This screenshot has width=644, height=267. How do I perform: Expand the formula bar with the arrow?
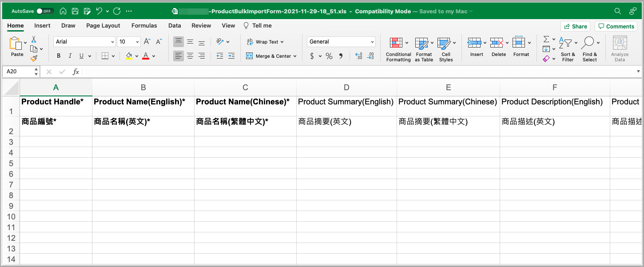(x=639, y=71)
